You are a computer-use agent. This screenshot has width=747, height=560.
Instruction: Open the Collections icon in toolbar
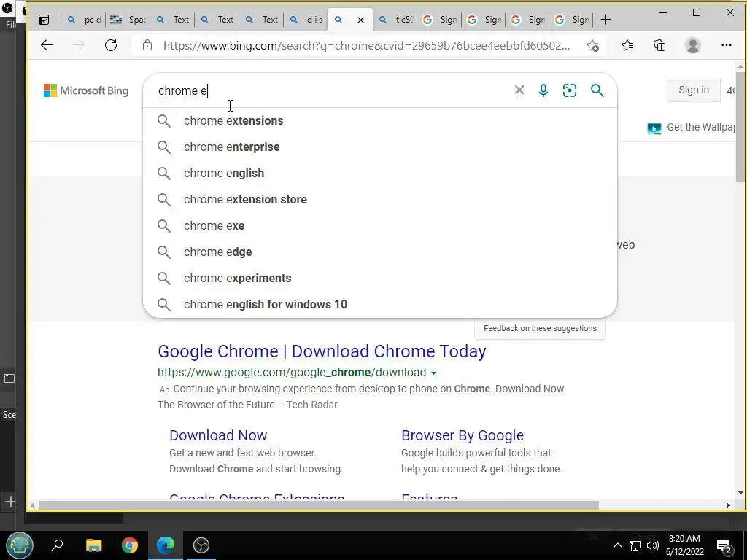click(x=659, y=45)
